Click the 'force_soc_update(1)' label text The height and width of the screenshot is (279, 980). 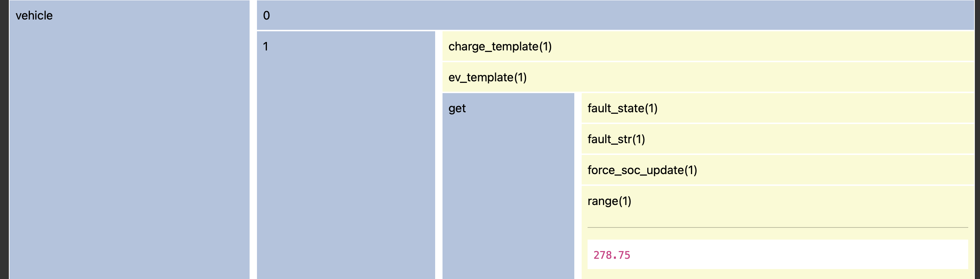[642, 170]
